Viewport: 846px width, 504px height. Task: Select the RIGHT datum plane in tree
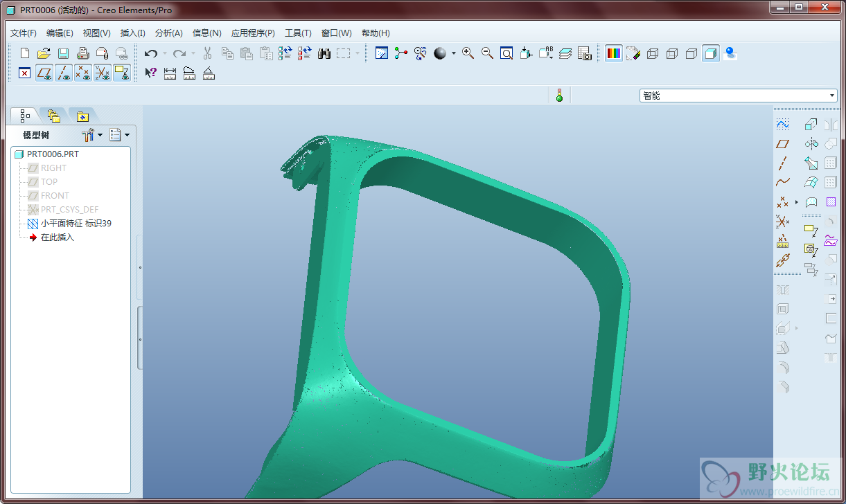53,168
